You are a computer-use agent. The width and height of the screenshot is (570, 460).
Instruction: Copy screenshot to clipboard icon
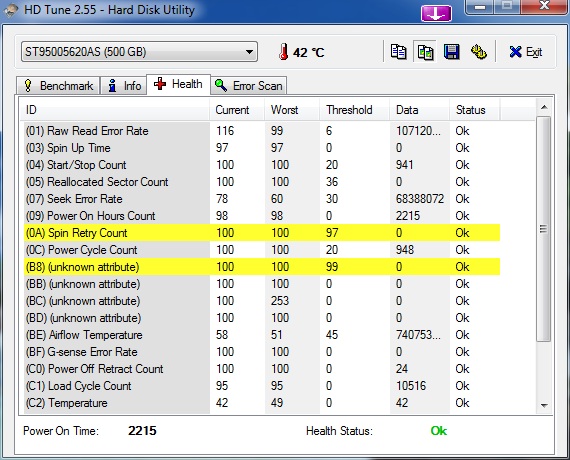tap(425, 52)
